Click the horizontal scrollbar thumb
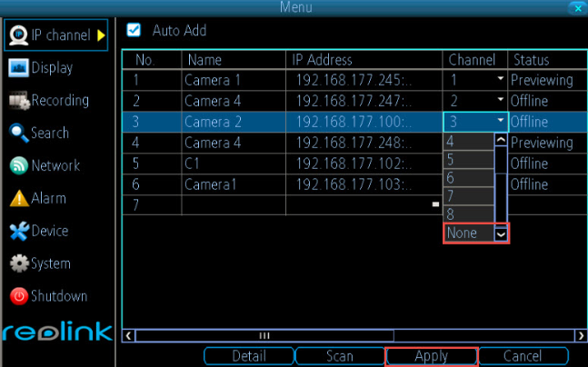The height and width of the screenshot is (367, 588). [x=264, y=335]
